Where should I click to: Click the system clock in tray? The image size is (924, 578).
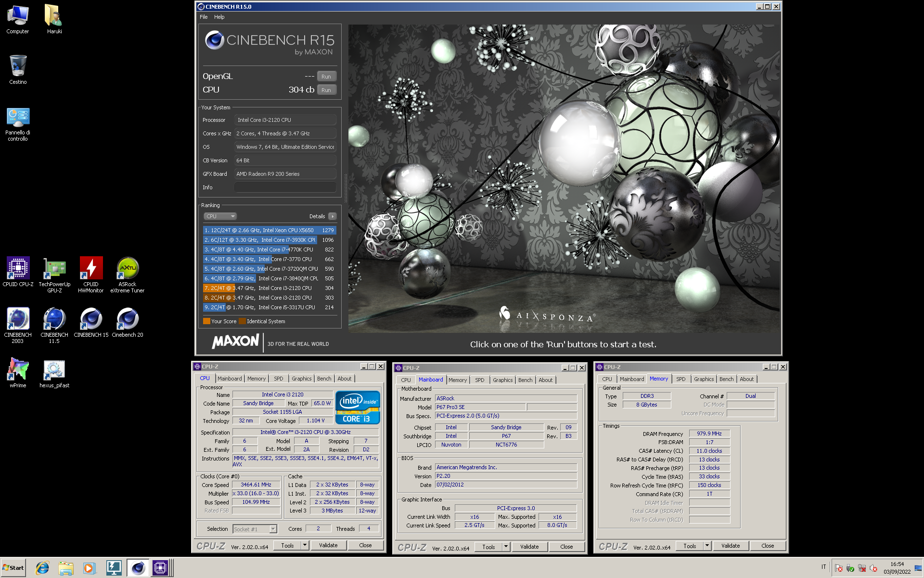pos(897,568)
